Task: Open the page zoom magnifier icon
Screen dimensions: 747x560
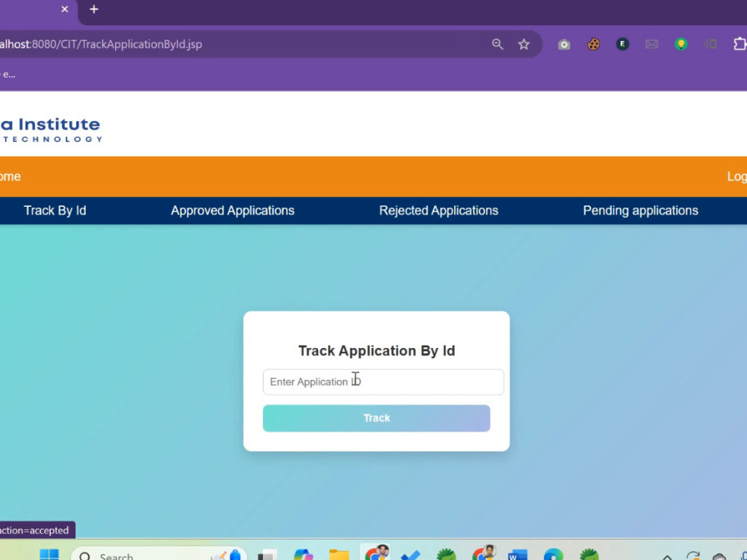Action: (498, 44)
